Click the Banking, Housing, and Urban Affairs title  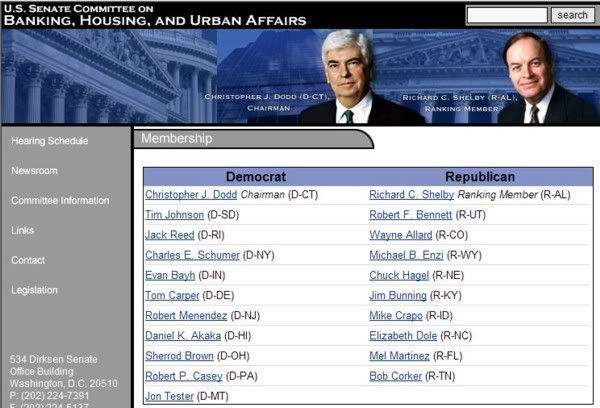[155, 20]
